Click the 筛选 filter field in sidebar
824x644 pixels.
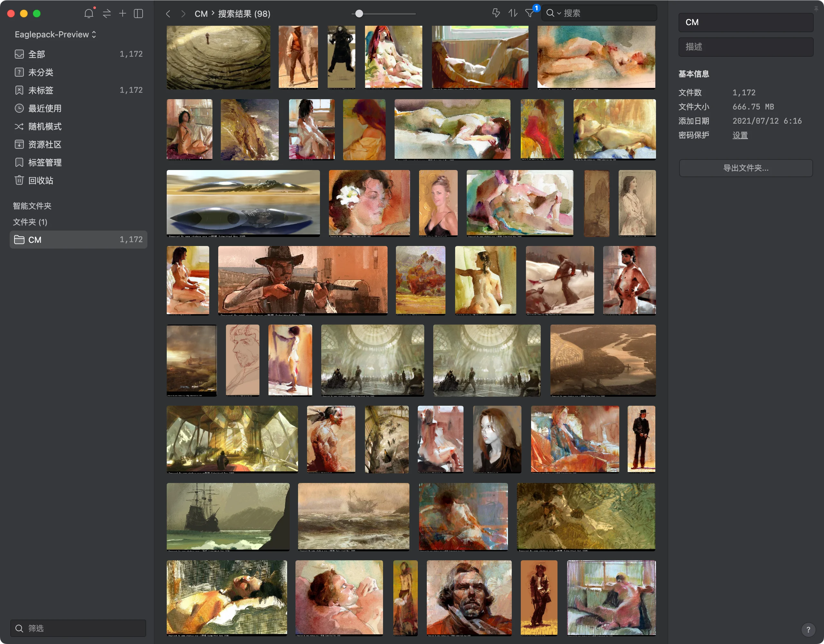click(78, 628)
